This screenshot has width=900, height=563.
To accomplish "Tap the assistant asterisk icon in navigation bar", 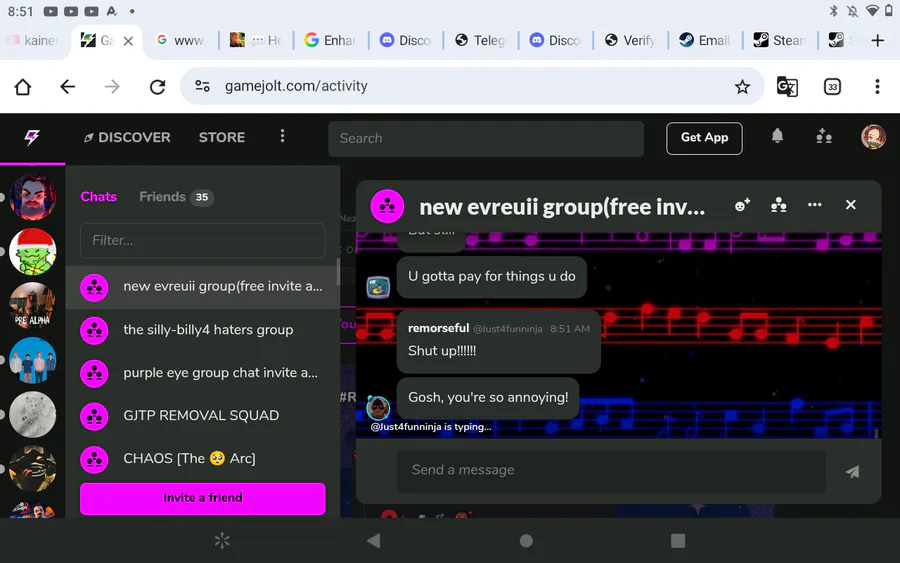I will point(222,541).
